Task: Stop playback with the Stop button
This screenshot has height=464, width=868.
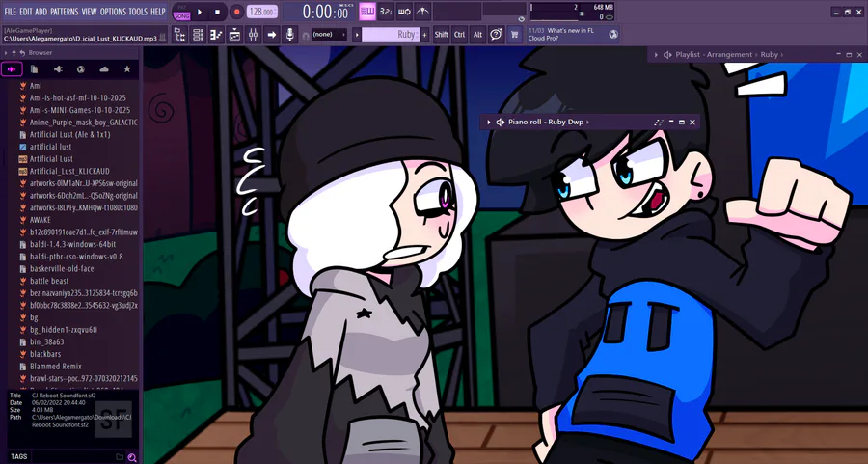Action: tap(218, 12)
